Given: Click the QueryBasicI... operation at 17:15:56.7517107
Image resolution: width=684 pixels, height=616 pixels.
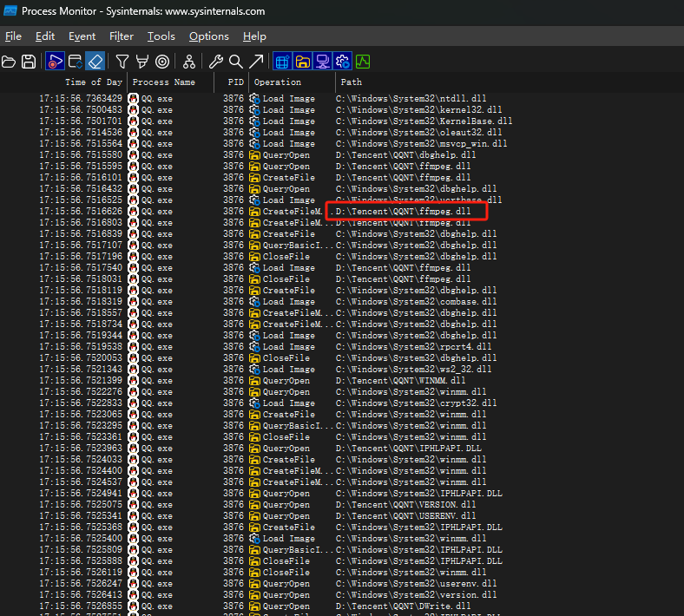Looking at the screenshot, I should pos(298,245).
